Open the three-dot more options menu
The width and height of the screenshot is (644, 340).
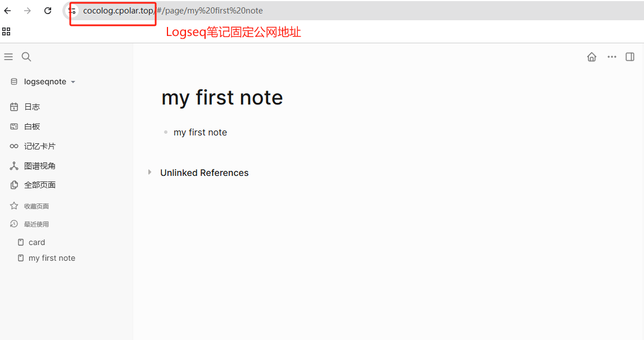click(x=612, y=57)
